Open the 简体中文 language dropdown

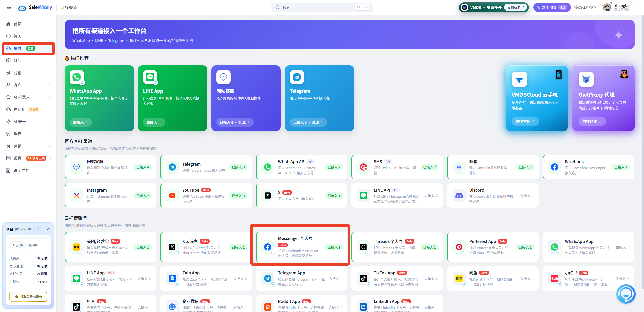pyautogui.click(x=586, y=8)
